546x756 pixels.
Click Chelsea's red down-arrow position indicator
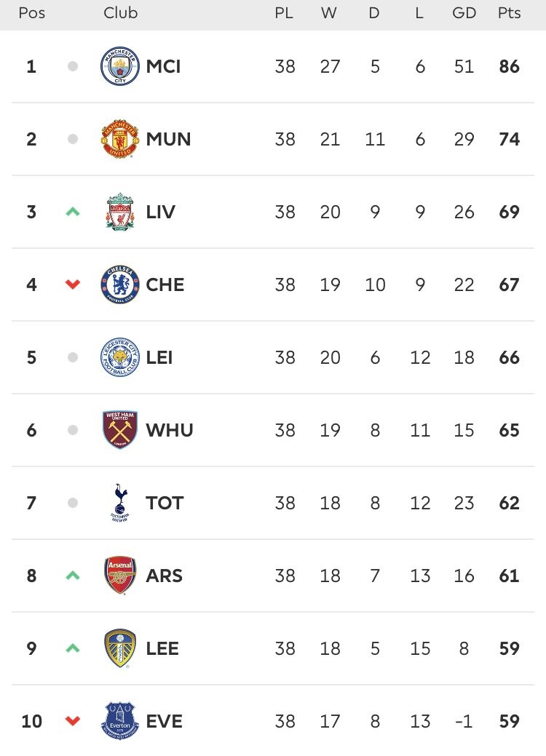(x=72, y=285)
